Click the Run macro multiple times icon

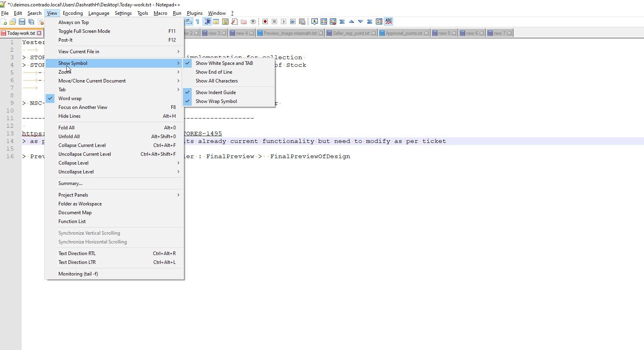(293, 22)
